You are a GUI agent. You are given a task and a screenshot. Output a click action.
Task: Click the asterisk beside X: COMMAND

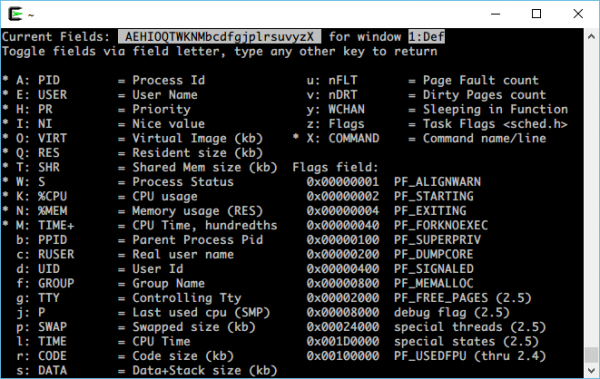point(296,137)
